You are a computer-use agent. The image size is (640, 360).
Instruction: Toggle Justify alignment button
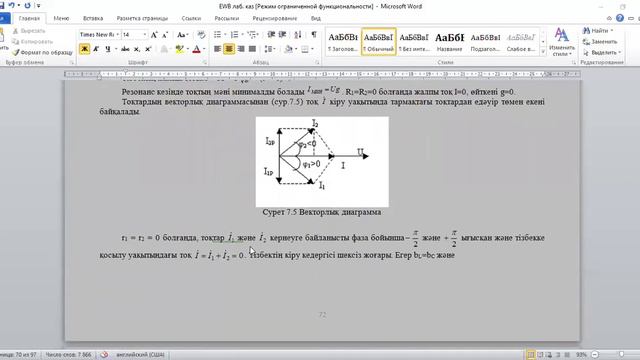252,49
